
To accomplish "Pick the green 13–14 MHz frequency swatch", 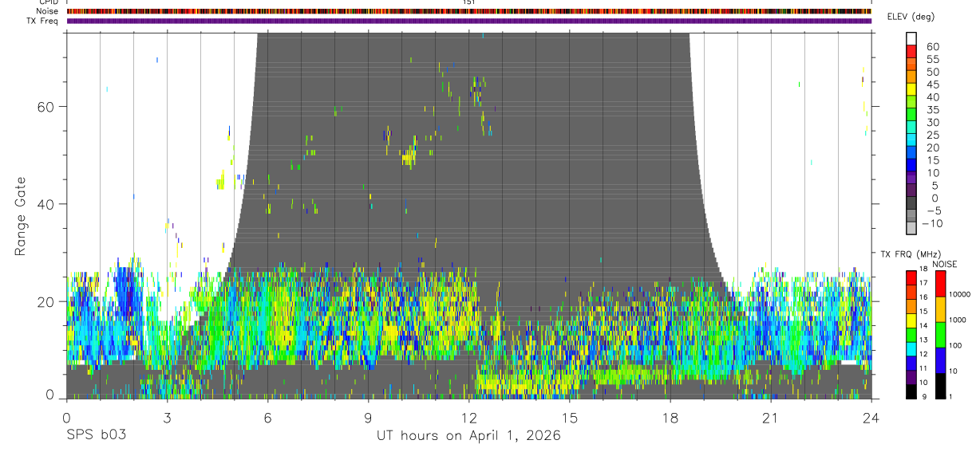I will click(x=911, y=335).
